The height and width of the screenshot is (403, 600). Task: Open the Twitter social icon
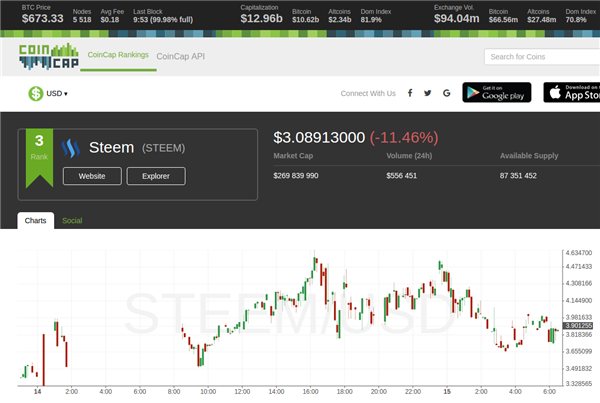click(x=427, y=93)
